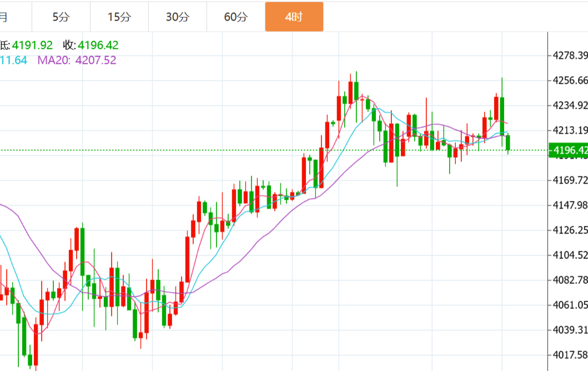588x371 pixels.
Task: Click the rightmost green candlestick
Action: [x=508, y=143]
